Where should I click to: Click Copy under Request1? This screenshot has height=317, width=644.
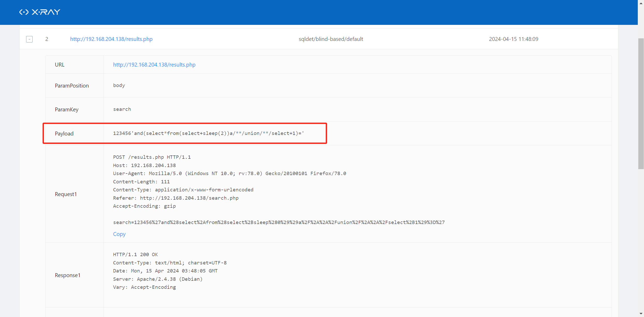tap(119, 234)
